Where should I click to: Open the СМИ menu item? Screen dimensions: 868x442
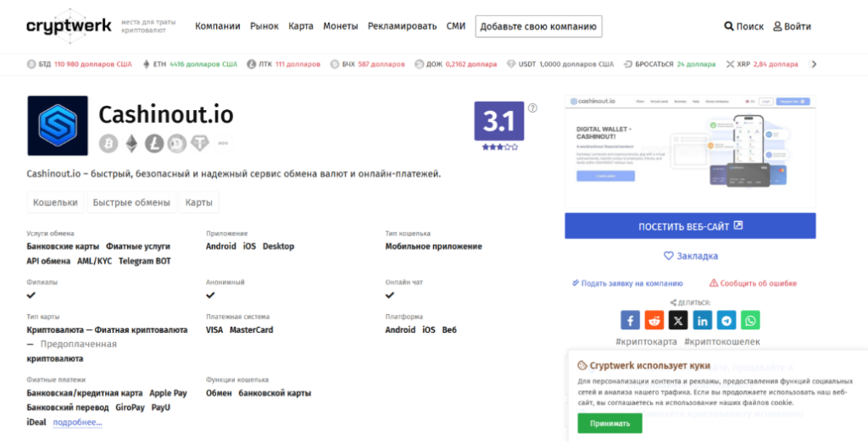tap(455, 26)
